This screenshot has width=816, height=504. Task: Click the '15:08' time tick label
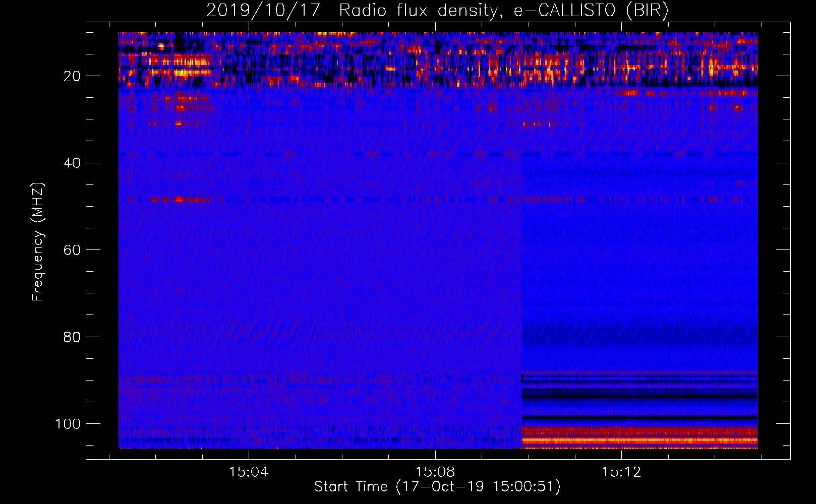pos(435,472)
